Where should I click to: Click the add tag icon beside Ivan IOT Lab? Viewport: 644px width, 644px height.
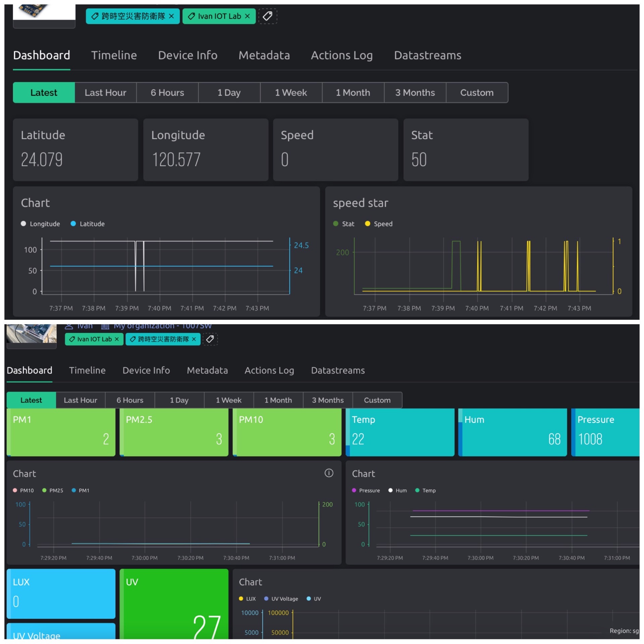267,16
